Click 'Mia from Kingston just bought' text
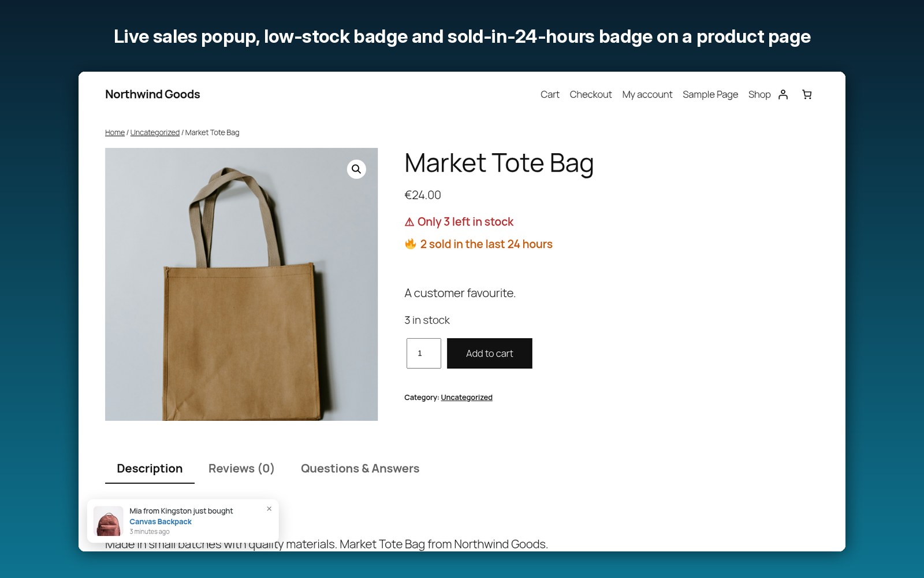The image size is (924, 578). click(181, 511)
